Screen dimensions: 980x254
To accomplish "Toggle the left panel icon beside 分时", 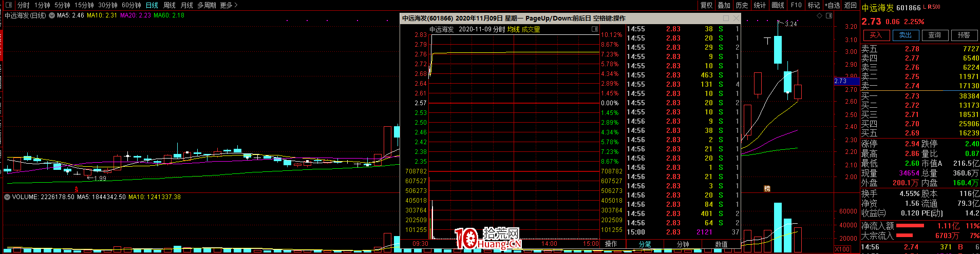I will point(10,5).
